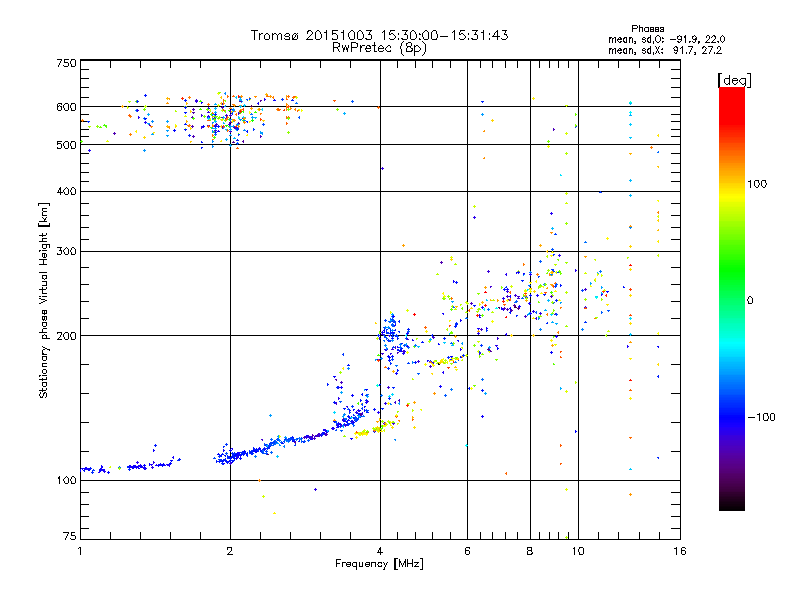Click the colorbar tick label '100'
This screenshot has height=600, width=800.
point(757,184)
